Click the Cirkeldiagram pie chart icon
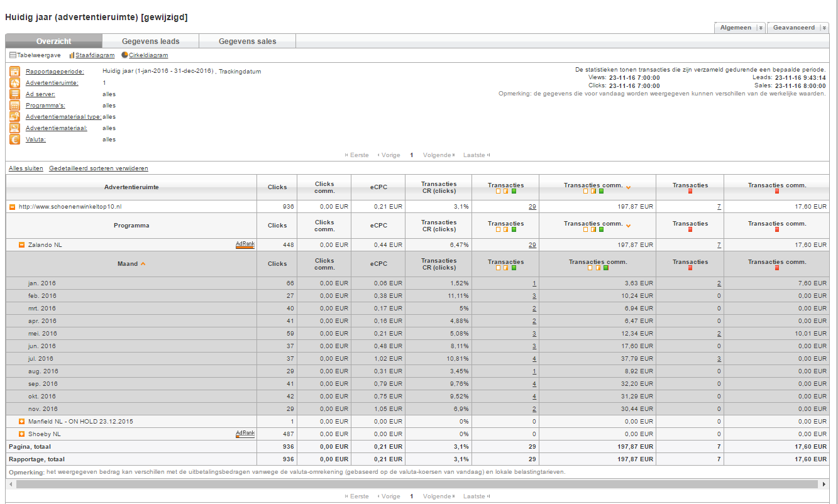The image size is (838, 504). tap(124, 55)
